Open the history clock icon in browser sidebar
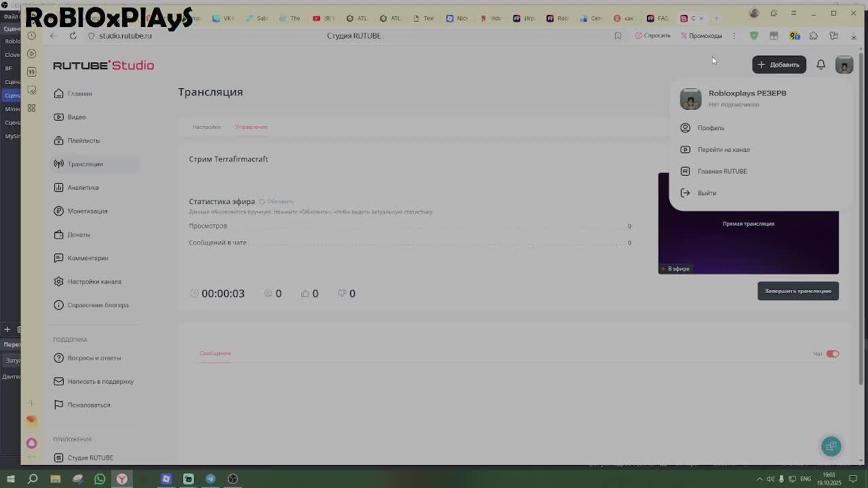Image resolution: width=868 pixels, height=488 pixels. pyautogui.click(x=32, y=36)
